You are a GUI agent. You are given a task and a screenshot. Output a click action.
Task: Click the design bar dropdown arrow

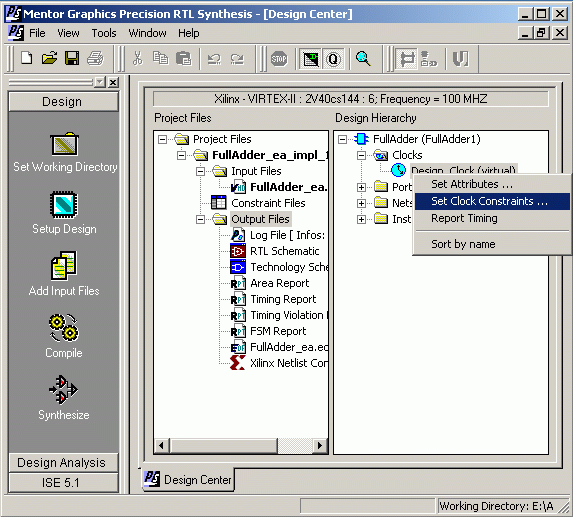pos(100,82)
